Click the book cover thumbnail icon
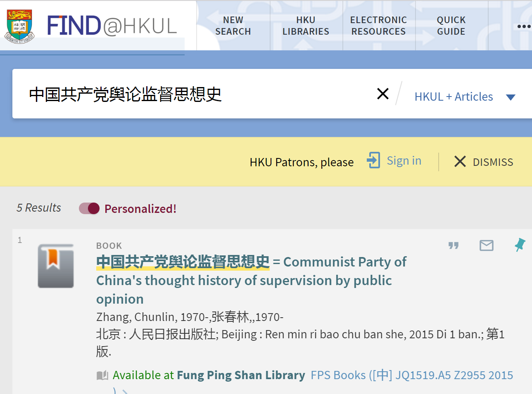The height and width of the screenshot is (394, 532). point(56,266)
